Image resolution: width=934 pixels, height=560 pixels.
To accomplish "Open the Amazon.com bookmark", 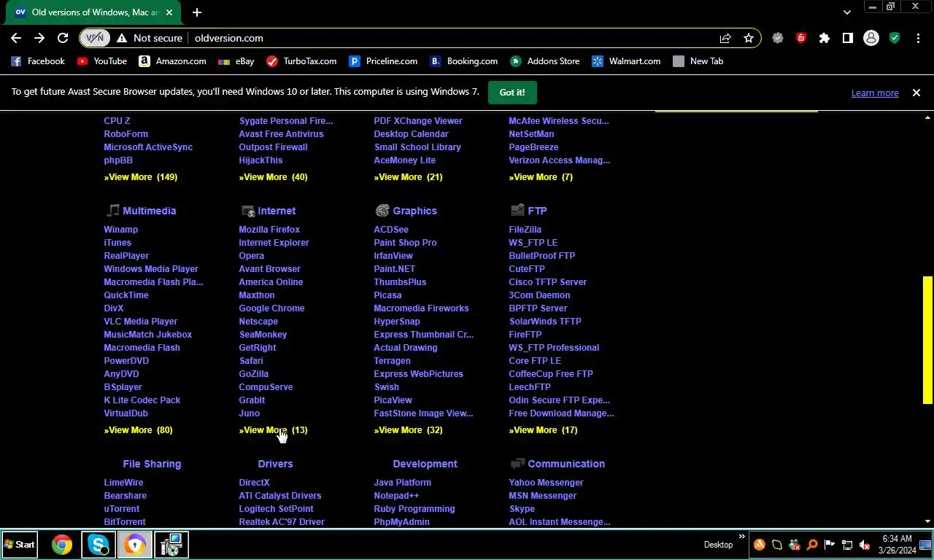I will (x=172, y=61).
